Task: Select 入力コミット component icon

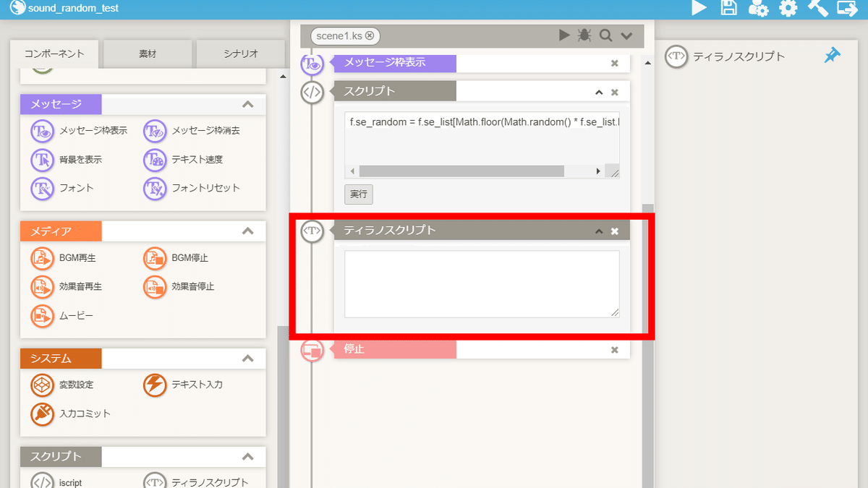Action: click(x=43, y=414)
